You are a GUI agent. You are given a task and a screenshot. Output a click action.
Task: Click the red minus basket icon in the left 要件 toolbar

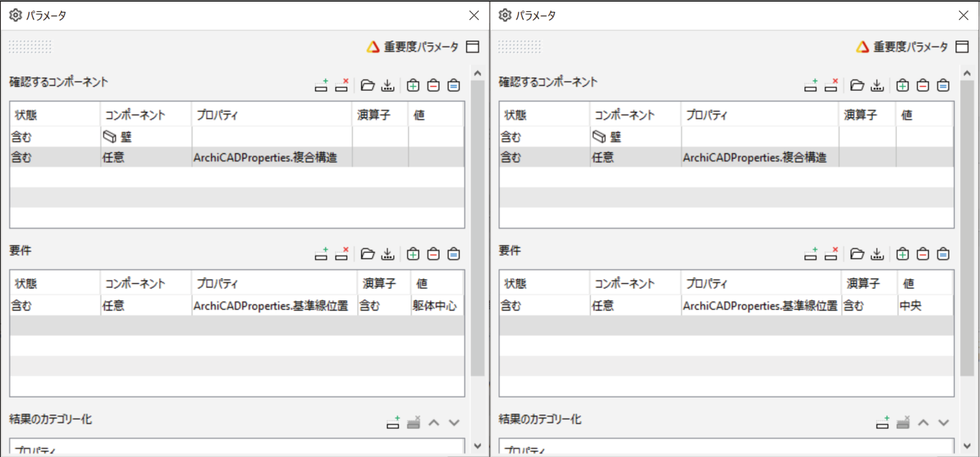(x=433, y=254)
